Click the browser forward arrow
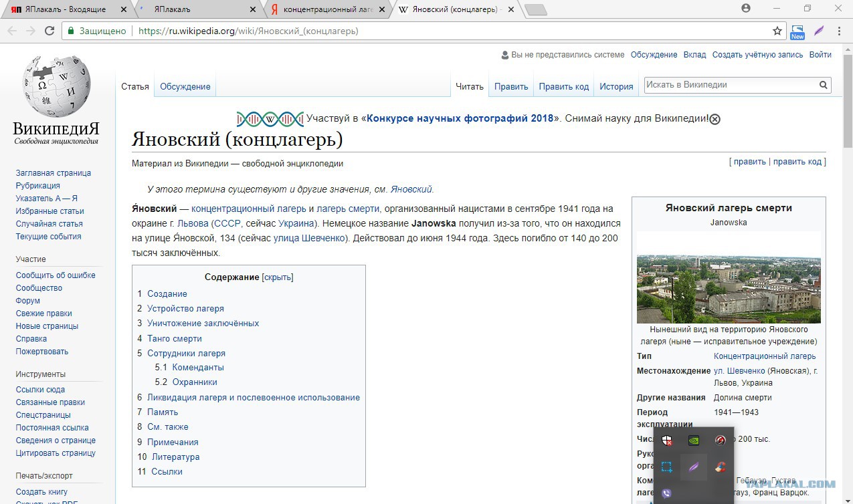The image size is (853, 504). (31, 31)
